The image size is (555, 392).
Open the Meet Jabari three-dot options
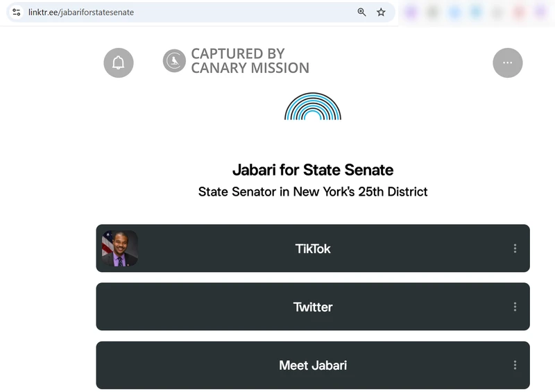(515, 365)
